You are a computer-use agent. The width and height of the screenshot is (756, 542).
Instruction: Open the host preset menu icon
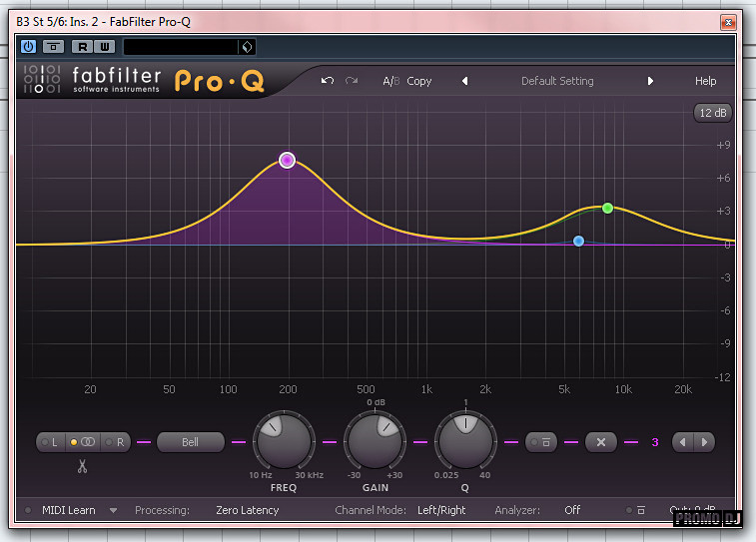(247, 47)
